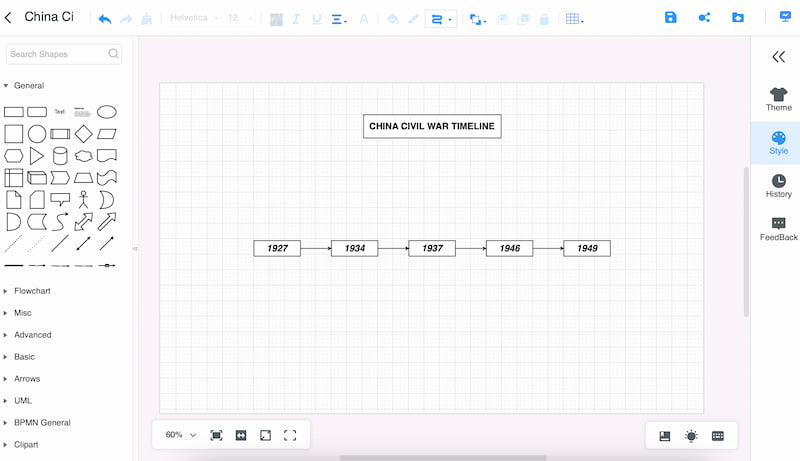
Task: Select the parallelogram shape
Action: pyautogui.click(x=107, y=134)
